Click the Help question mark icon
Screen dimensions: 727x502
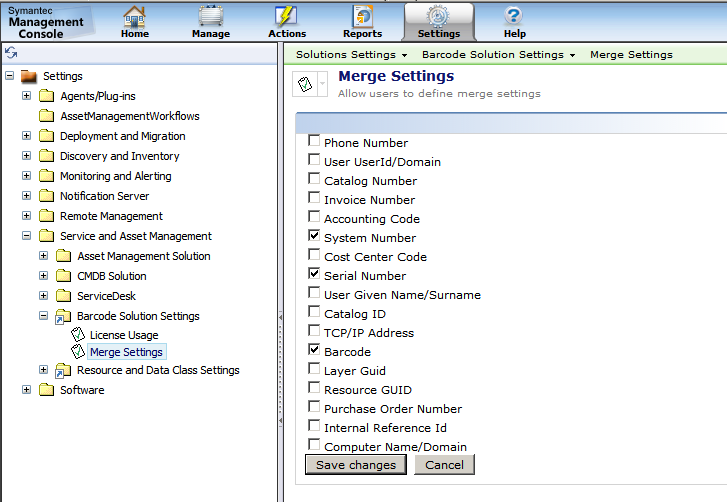514,17
